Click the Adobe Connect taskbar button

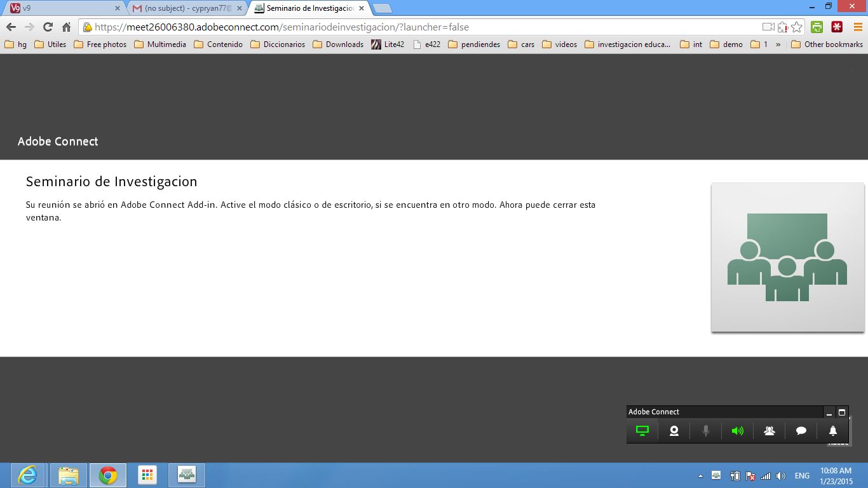[x=187, y=475]
